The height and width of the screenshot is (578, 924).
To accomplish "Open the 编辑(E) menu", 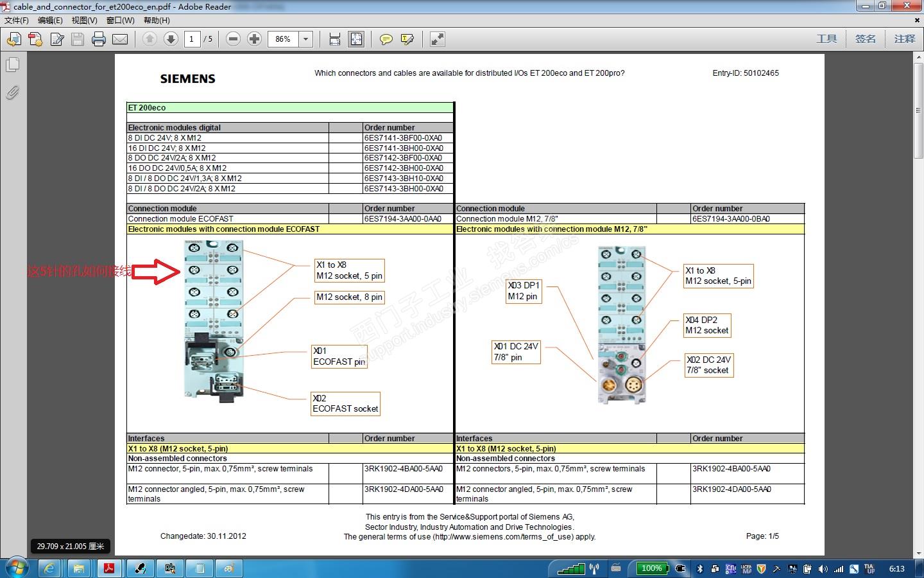I will (x=50, y=21).
